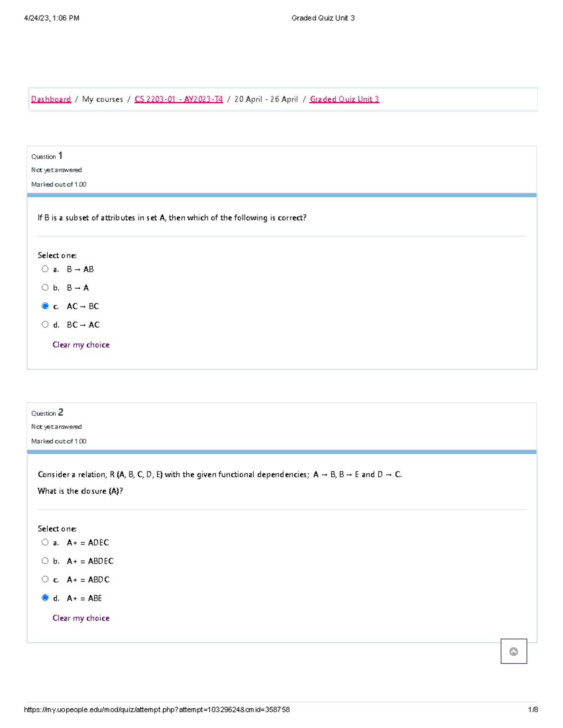Select option a "A+ = ADEC" in Question 2
The image size is (563, 728).
45,542
